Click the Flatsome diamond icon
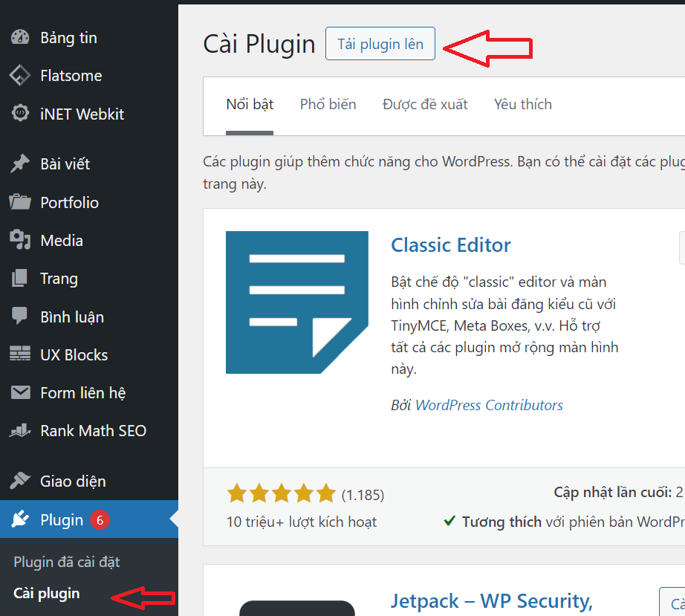The width and height of the screenshot is (685, 616). coord(20,76)
